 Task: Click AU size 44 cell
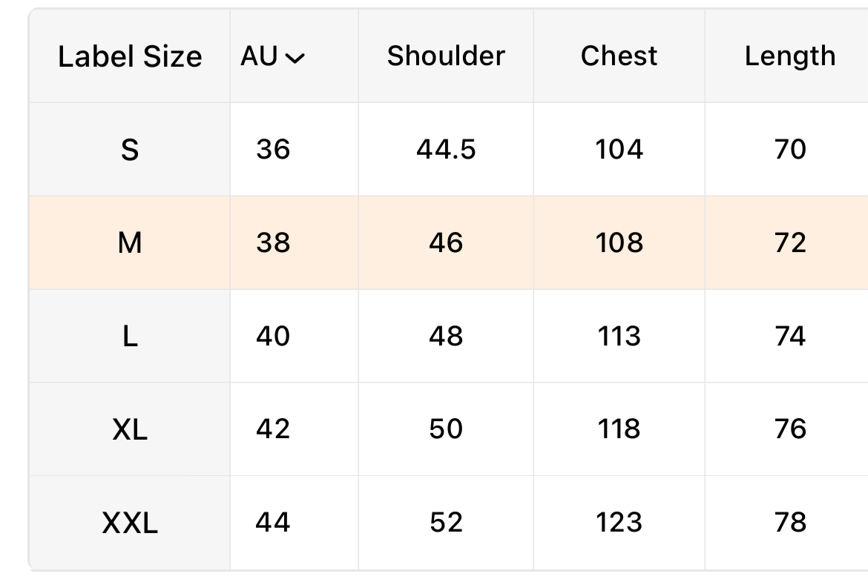point(273,523)
